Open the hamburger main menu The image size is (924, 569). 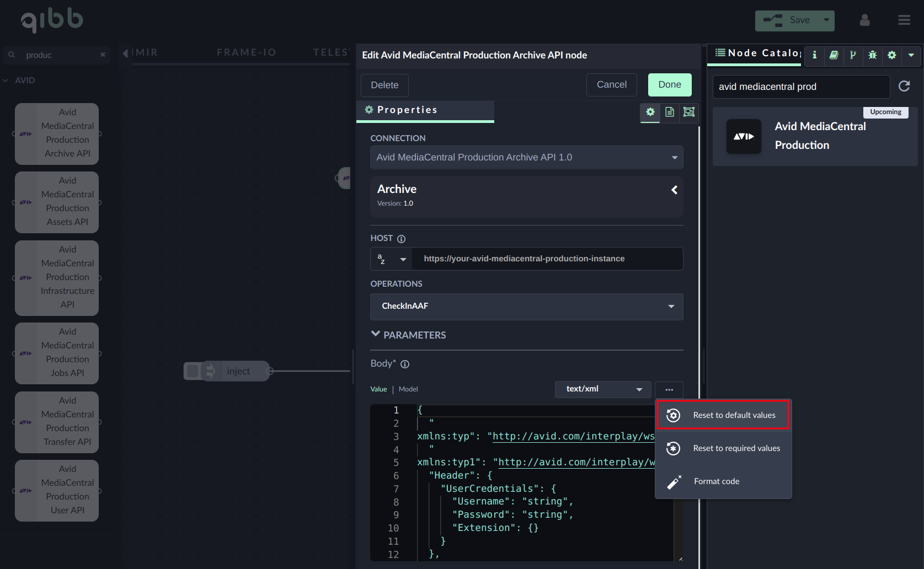pyautogui.click(x=904, y=20)
